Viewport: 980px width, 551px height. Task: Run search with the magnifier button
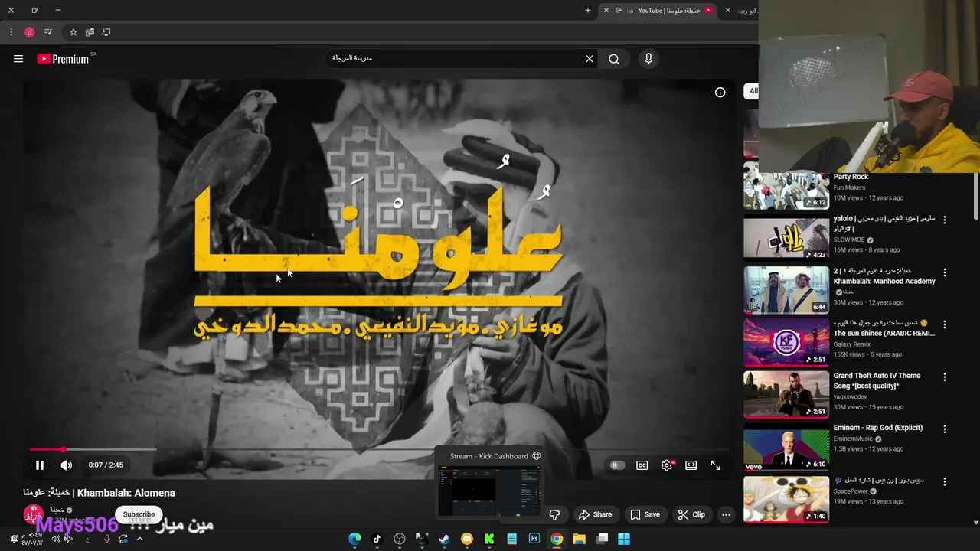[614, 59]
